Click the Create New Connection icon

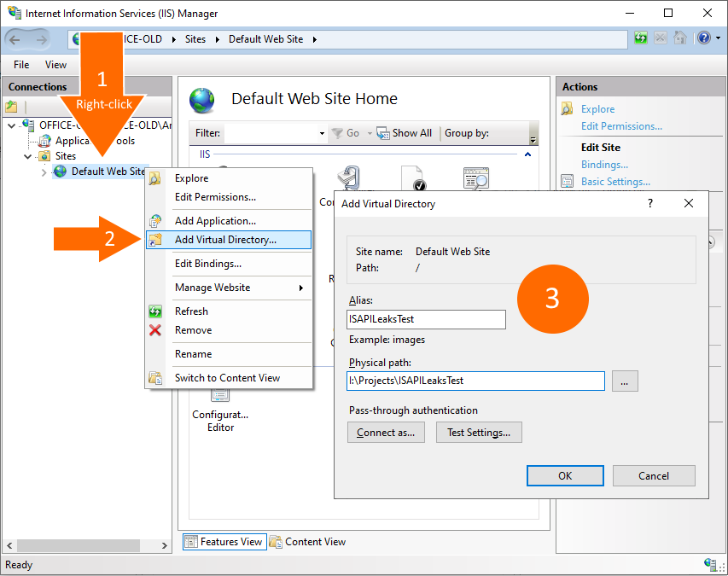[x=11, y=105]
